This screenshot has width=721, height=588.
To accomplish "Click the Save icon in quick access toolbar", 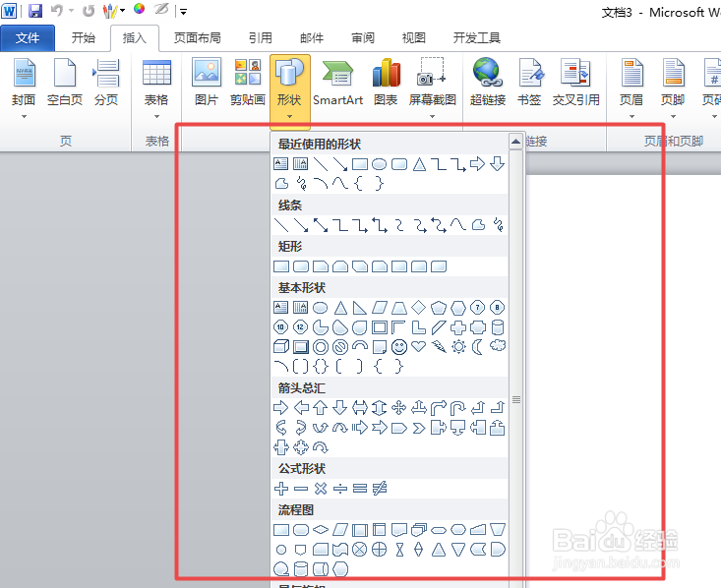I will click(35, 11).
